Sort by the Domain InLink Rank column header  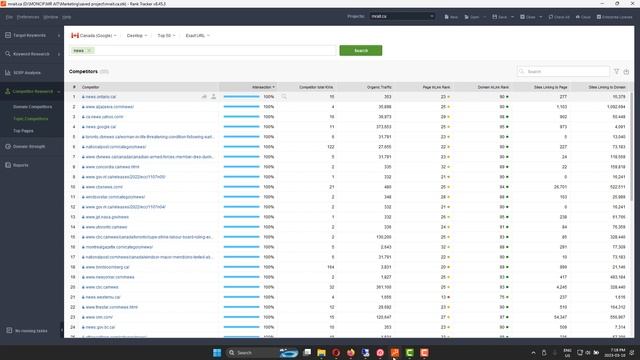(482, 87)
